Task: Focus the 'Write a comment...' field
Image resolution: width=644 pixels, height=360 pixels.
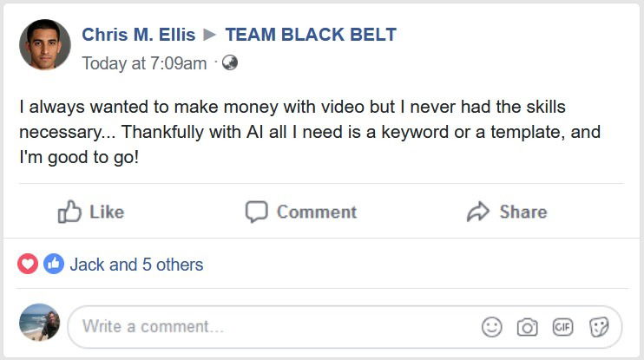Action: tap(260, 327)
